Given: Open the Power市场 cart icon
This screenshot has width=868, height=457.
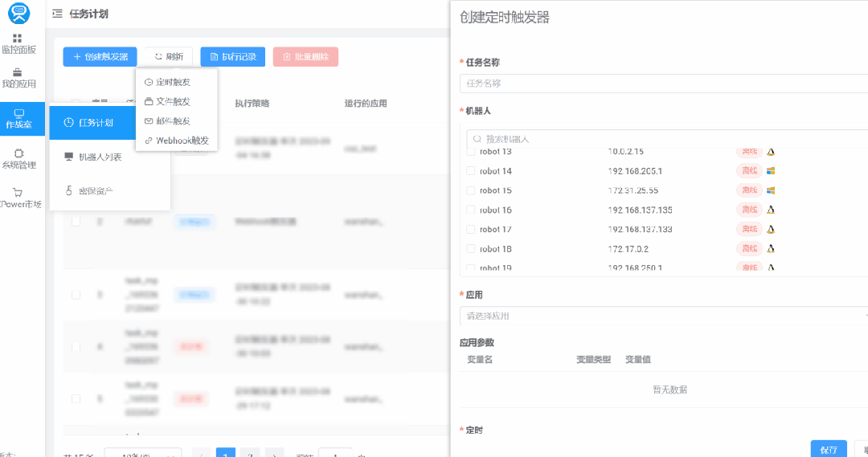Looking at the screenshot, I should tap(18, 193).
